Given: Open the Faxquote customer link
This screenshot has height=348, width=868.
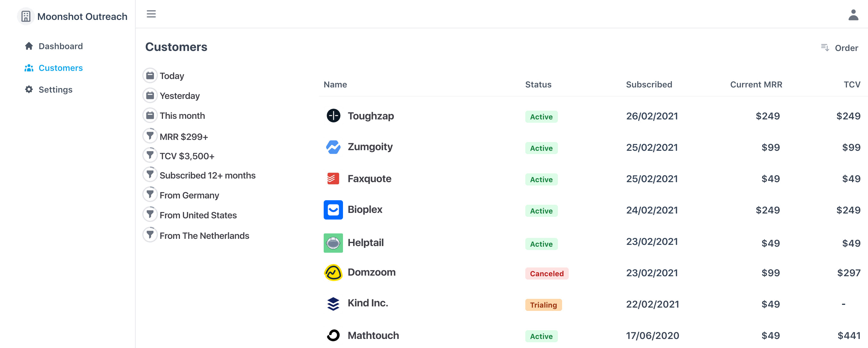Looking at the screenshot, I should pos(369,179).
